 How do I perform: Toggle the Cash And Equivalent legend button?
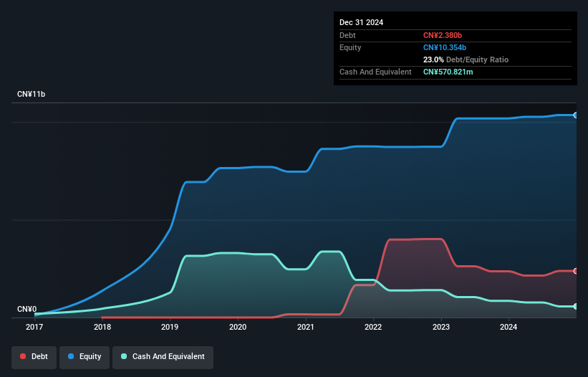[x=163, y=357]
